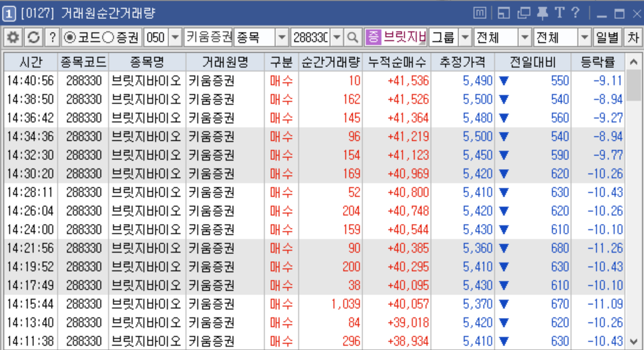
Task: Expand the 그룹 dropdown
Action: (x=465, y=38)
